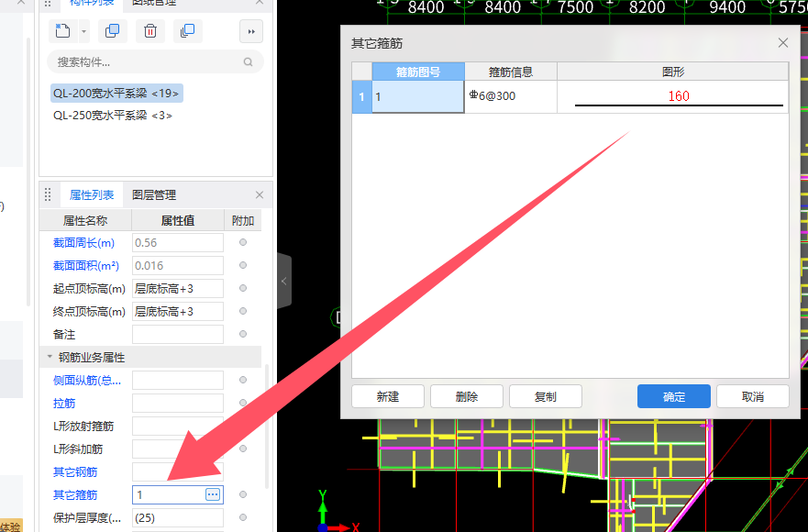808x532 pixels.
Task: Toggle 终点顶标高(m) additional radio
Action: (243, 311)
